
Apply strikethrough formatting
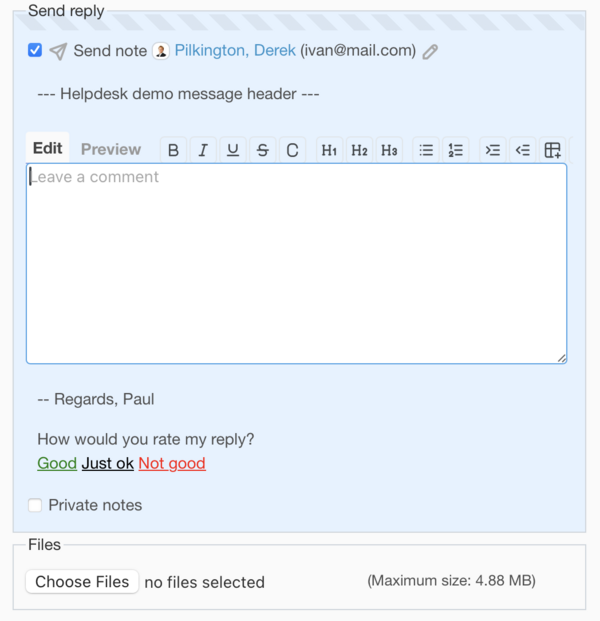point(263,150)
